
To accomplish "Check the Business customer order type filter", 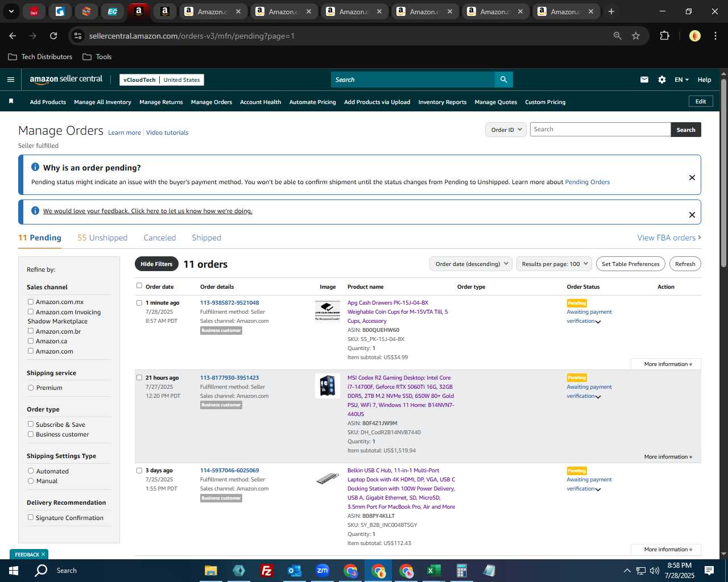I will [x=31, y=434].
